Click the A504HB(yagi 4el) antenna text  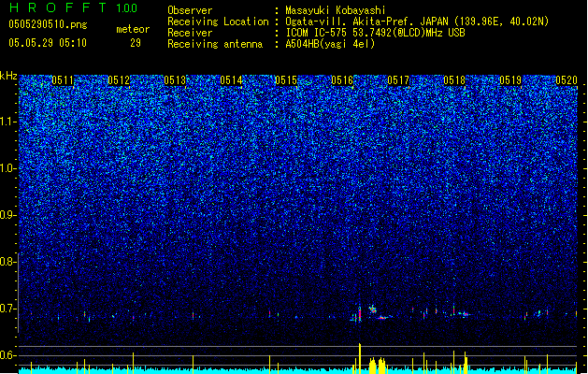pos(330,44)
